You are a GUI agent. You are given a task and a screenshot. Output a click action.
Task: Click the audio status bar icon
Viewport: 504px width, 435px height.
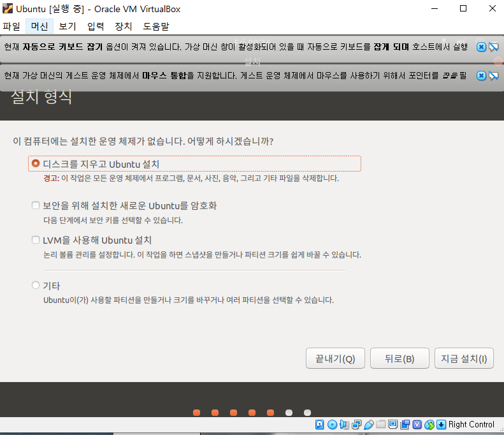tap(344, 424)
